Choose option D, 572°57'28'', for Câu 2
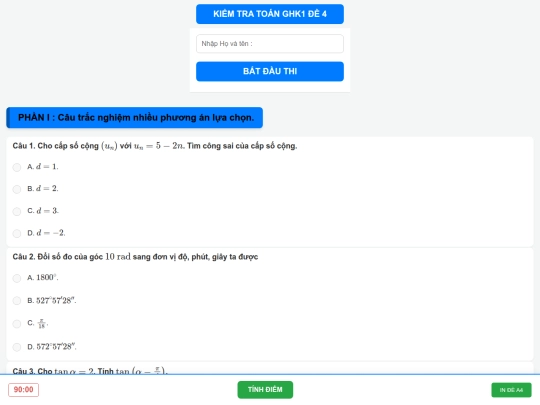The height and width of the screenshot is (405, 540). tap(17, 347)
